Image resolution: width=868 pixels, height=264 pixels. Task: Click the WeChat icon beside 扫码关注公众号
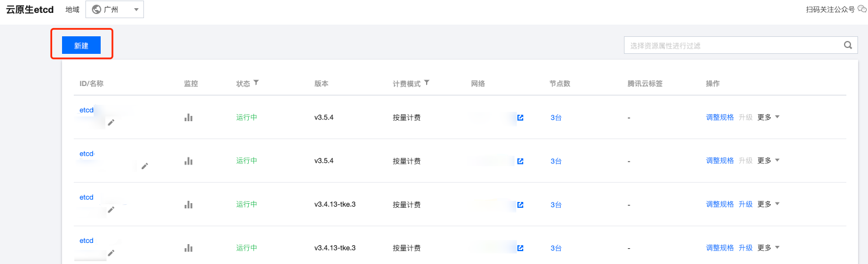[x=862, y=9]
